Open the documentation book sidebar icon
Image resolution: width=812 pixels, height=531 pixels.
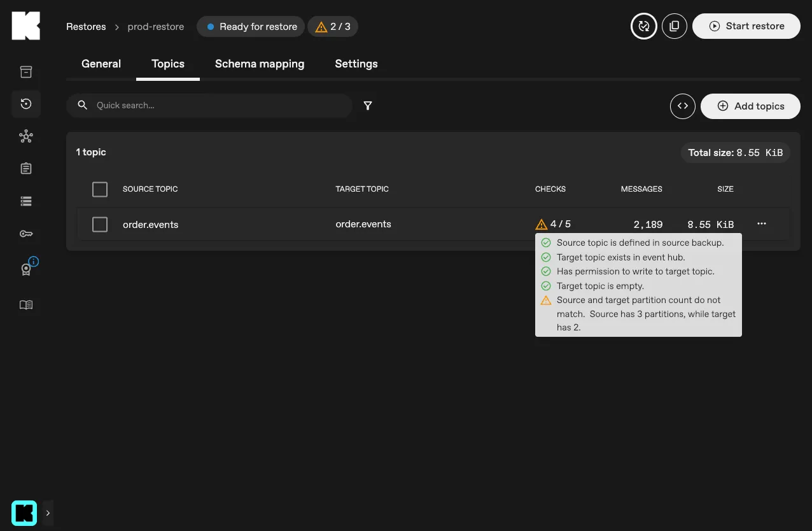(26, 305)
